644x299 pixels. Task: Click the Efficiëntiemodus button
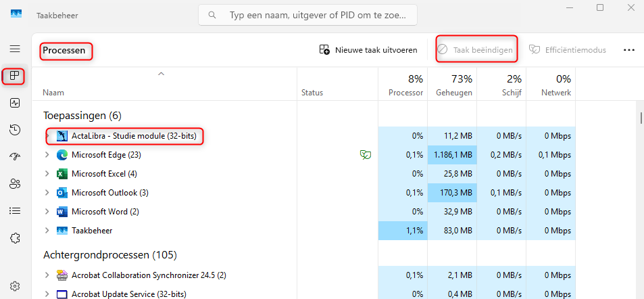[x=568, y=50]
